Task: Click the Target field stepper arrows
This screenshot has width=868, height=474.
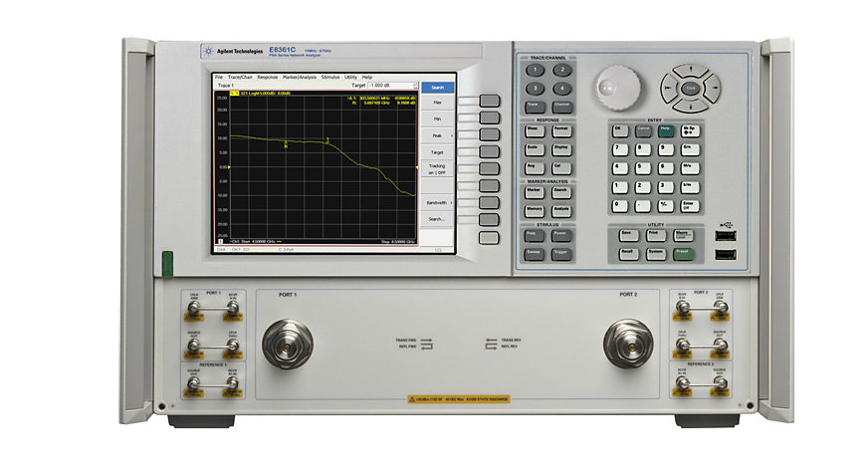Action: coord(416,86)
